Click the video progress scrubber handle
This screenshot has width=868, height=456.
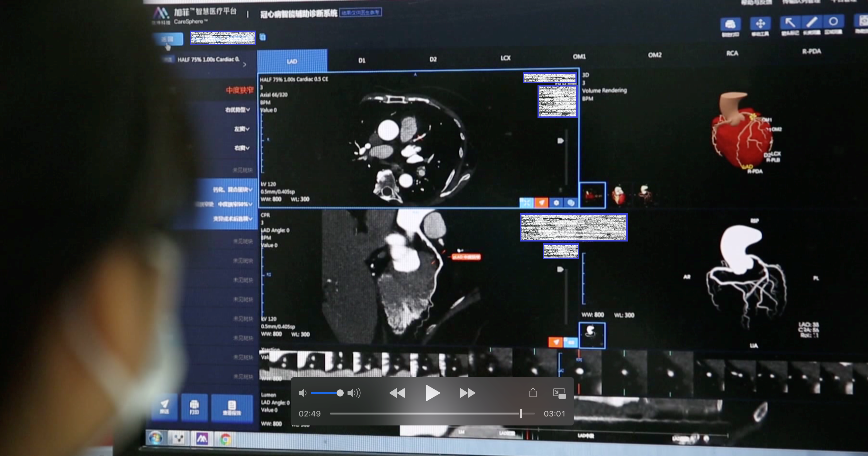point(520,414)
